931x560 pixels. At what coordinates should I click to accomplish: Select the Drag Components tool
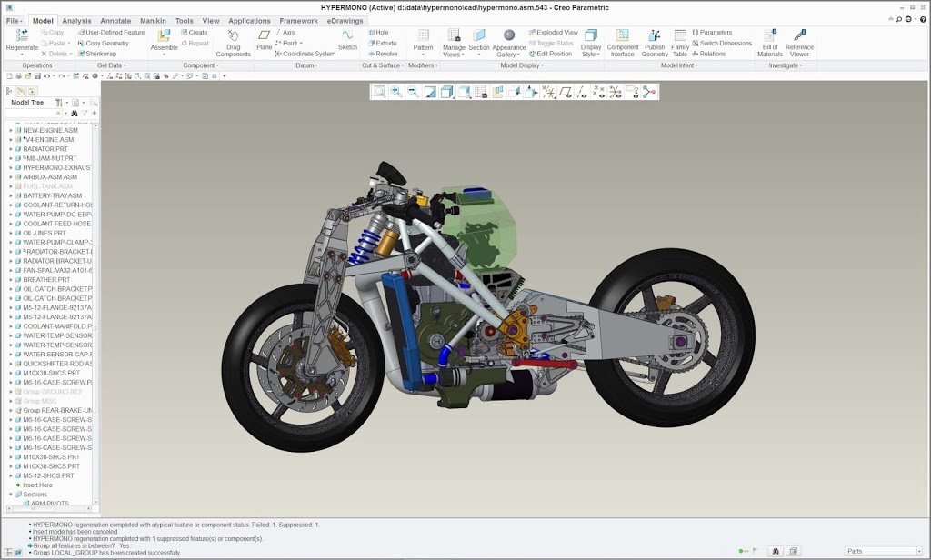pos(233,37)
